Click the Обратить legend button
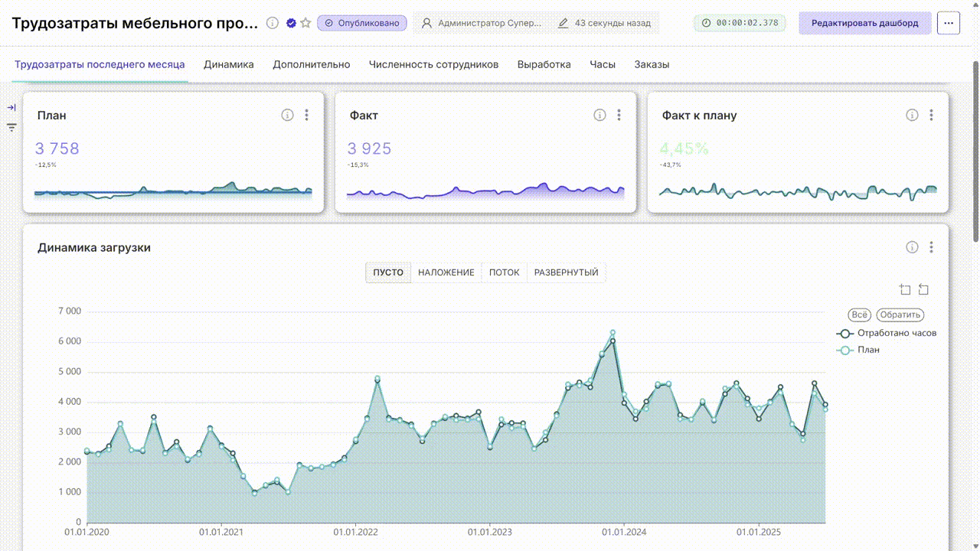 click(900, 315)
